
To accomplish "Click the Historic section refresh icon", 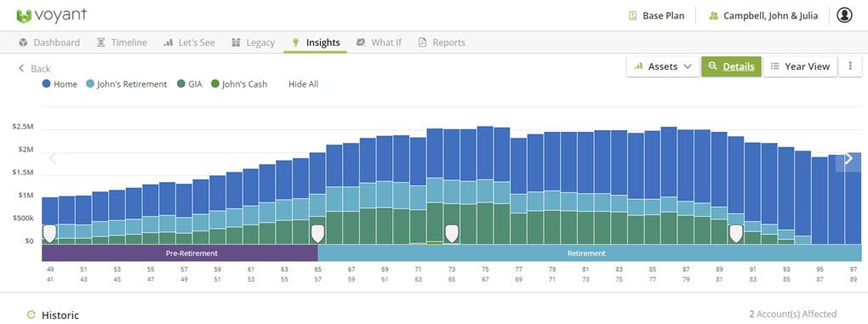I will click(31, 315).
